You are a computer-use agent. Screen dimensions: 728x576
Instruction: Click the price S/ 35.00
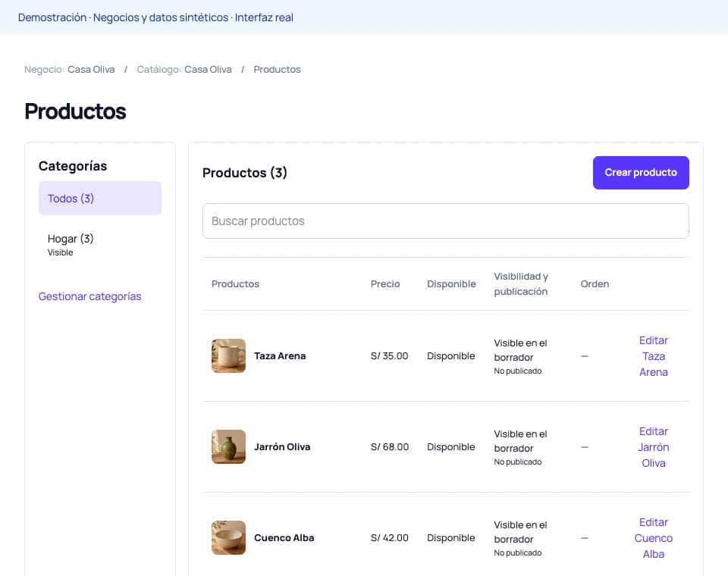[x=390, y=356]
